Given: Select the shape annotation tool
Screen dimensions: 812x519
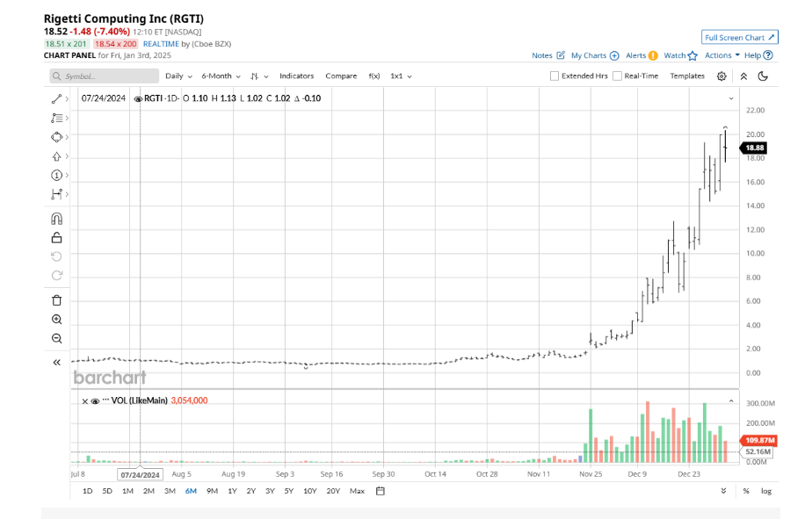Looking at the screenshot, I should coord(56,137).
